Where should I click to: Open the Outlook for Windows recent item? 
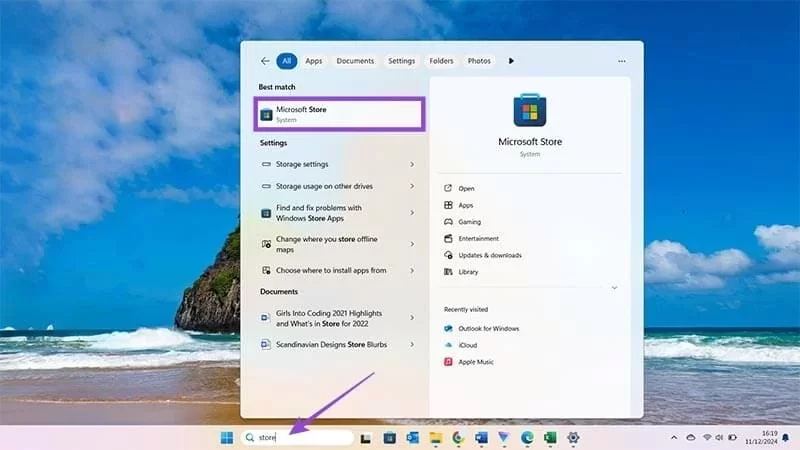[488, 328]
